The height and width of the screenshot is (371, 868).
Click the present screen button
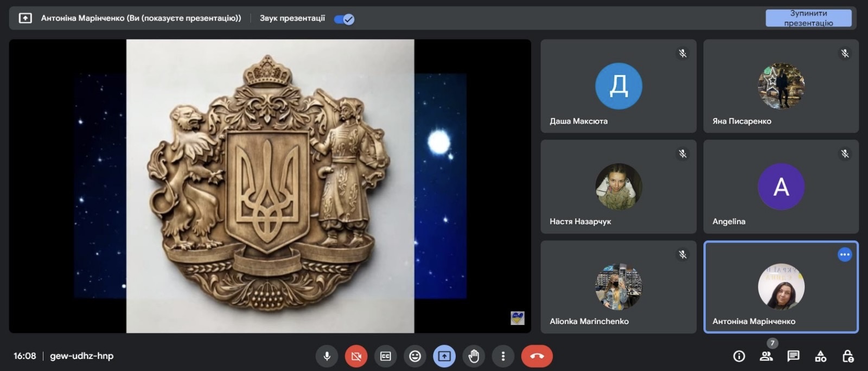click(x=444, y=356)
